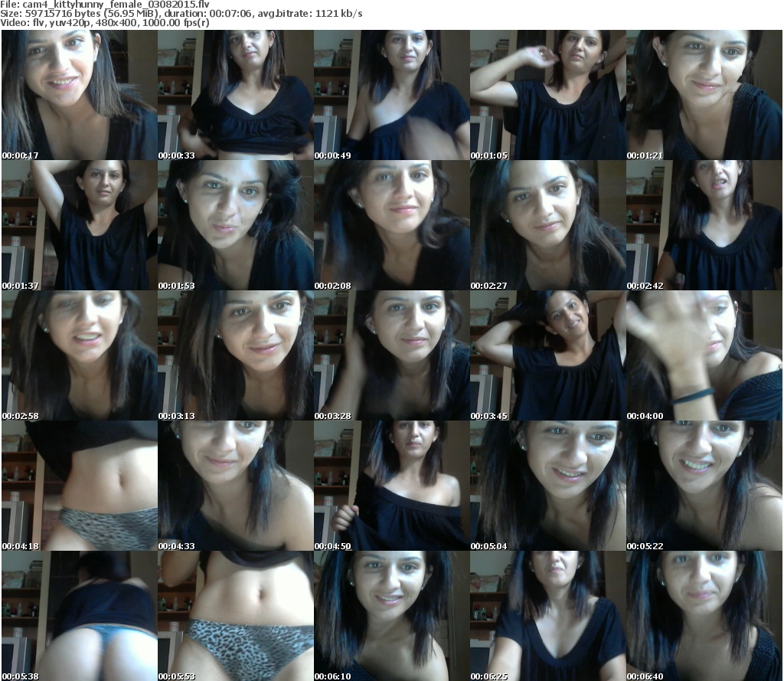Open the frame stamped 00:01:21
This screenshot has height=681, width=784.
click(x=704, y=95)
